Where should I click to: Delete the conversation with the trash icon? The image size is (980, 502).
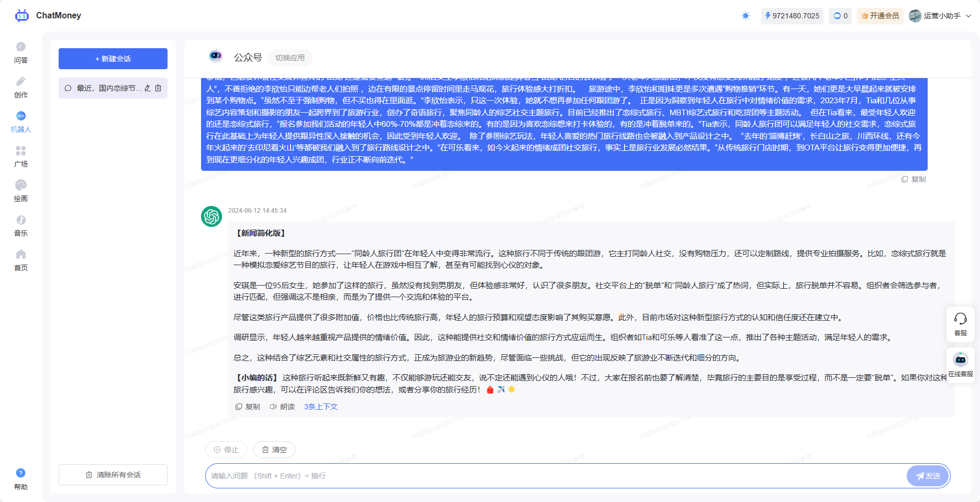pyautogui.click(x=158, y=88)
